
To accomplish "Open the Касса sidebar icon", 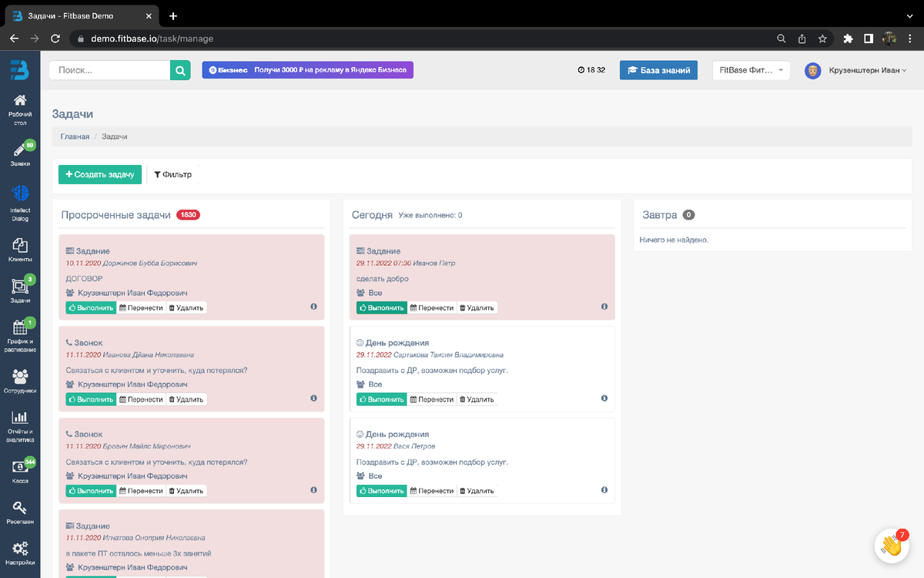I will pos(21,468).
